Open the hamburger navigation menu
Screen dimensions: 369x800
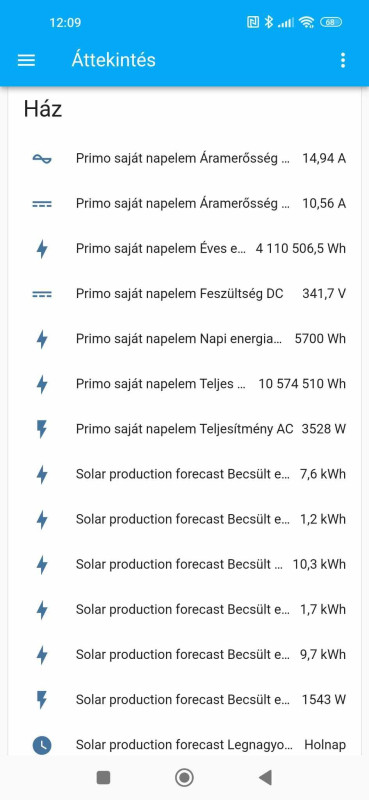tap(27, 61)
